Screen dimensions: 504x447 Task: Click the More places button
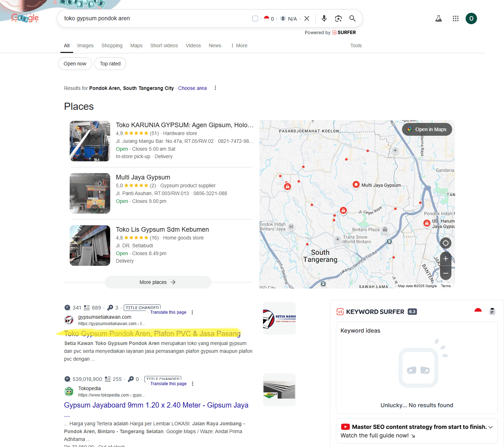(x=158, y=282)
